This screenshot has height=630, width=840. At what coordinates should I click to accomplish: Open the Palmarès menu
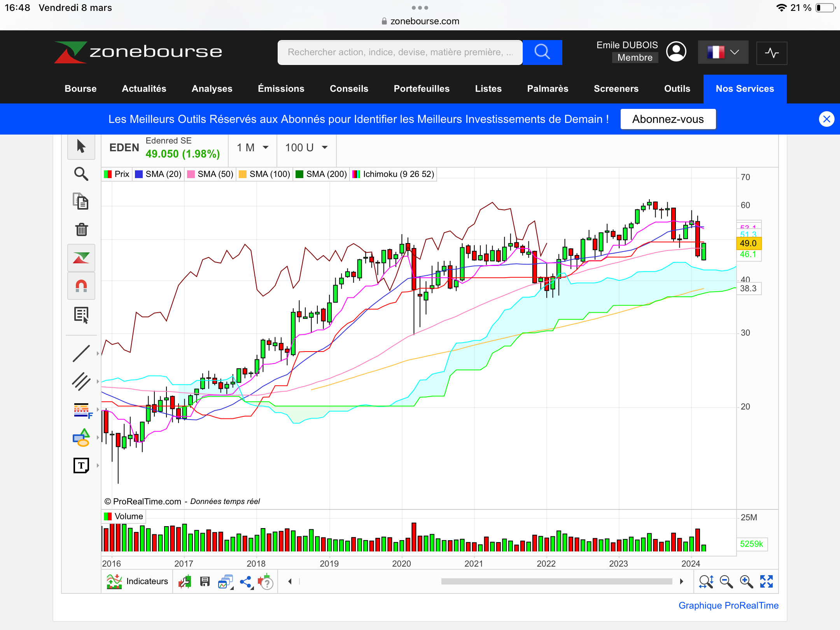coord(547,89)
